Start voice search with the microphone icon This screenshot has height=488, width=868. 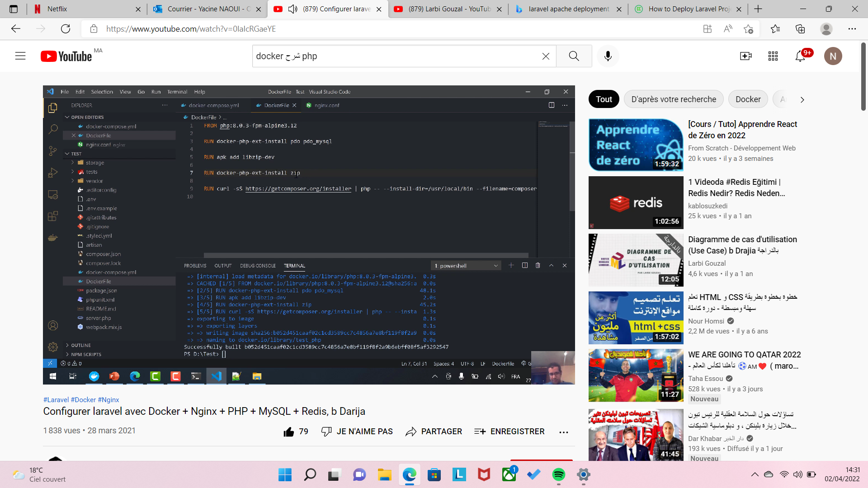608,56
